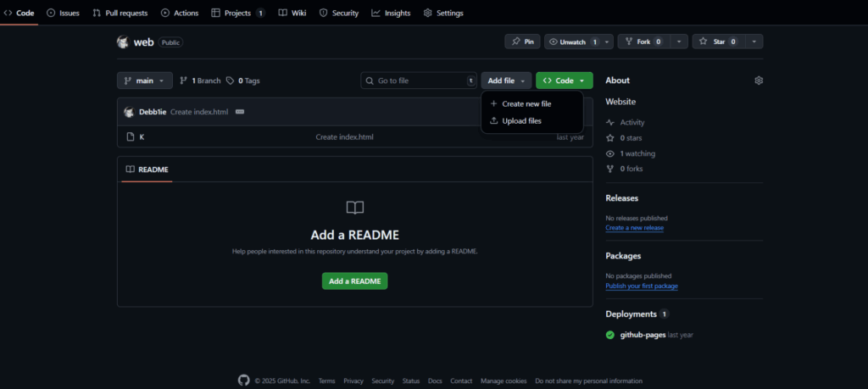Viewport: 868px width, 389px height.
Task: Open the Docs footer link
Action: (x=435, y=381)
